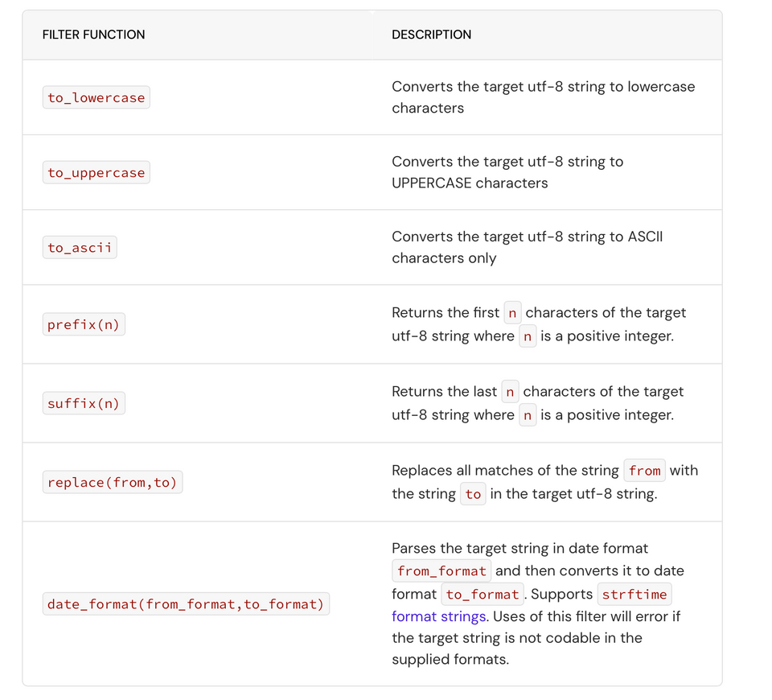Click the DESCRIPTION column header
The width and height of the screenshot is (772, 700).
[431, 35]
